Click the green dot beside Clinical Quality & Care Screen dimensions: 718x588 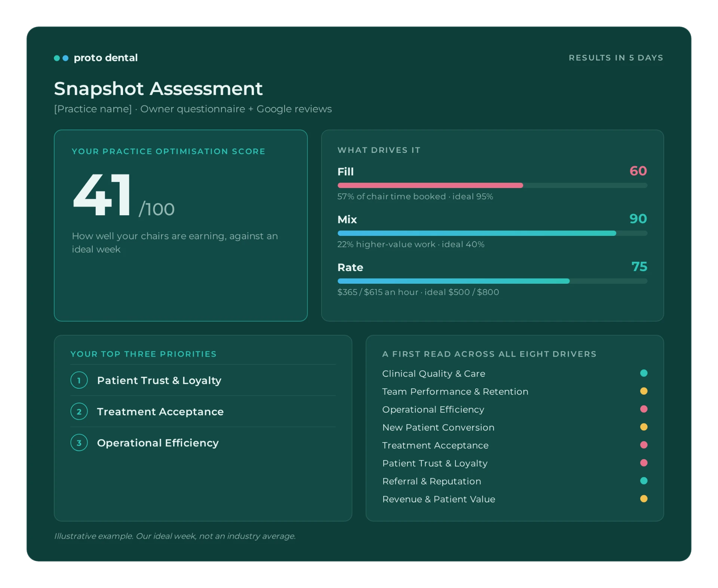coord(644,373)
